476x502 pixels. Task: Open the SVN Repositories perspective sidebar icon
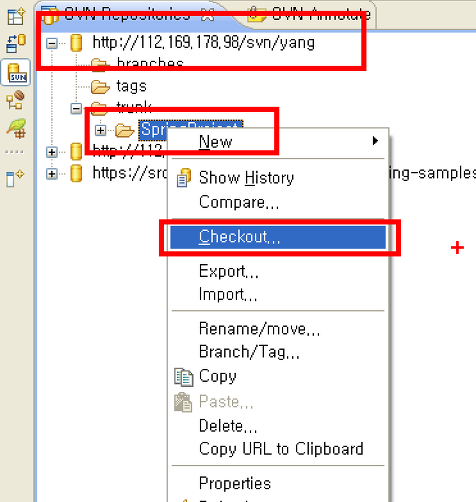16,72
